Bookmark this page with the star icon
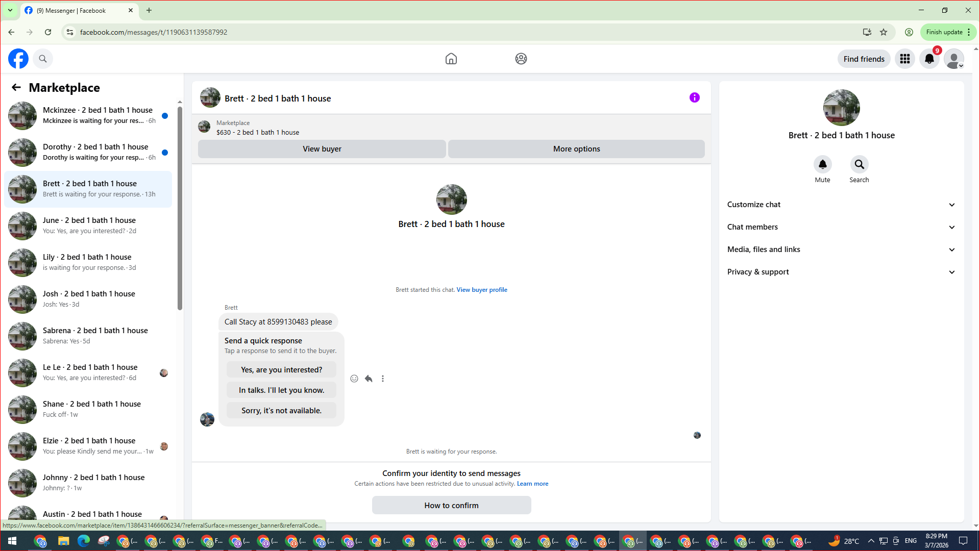Image resolution: width=980 pixels, height=551 pixels. [x=884, y=32]
